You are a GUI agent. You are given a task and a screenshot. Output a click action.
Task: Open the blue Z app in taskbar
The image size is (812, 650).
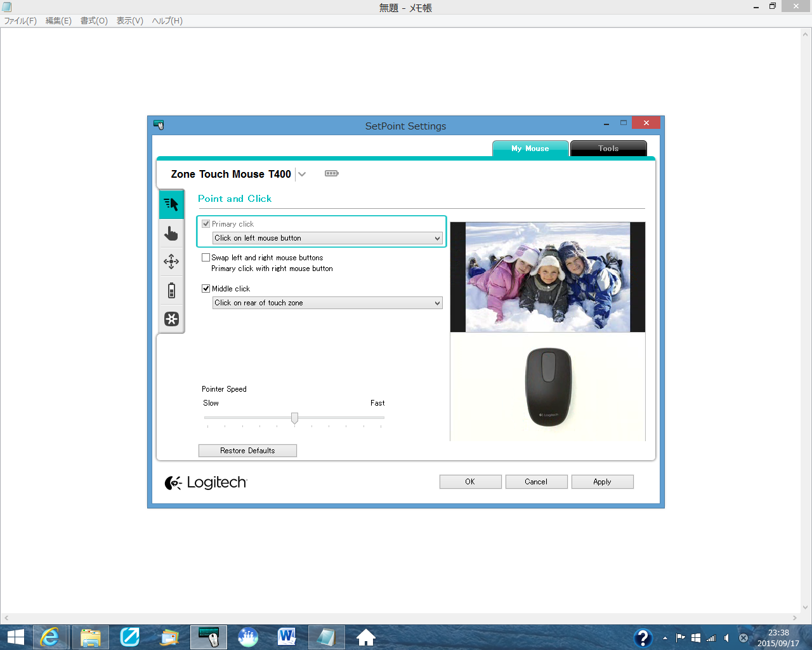point(130,637)
